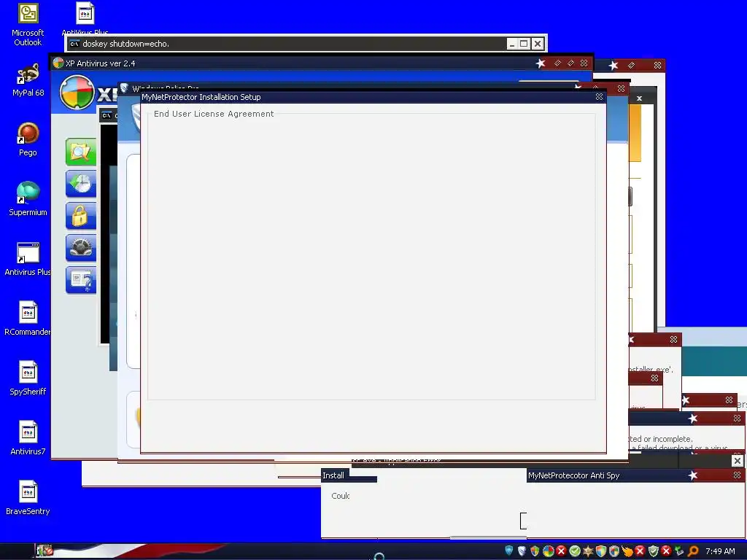Click the round XP Antivirus tray icon
This screenshot has height=560, width=747.
[x=548, y=551]
